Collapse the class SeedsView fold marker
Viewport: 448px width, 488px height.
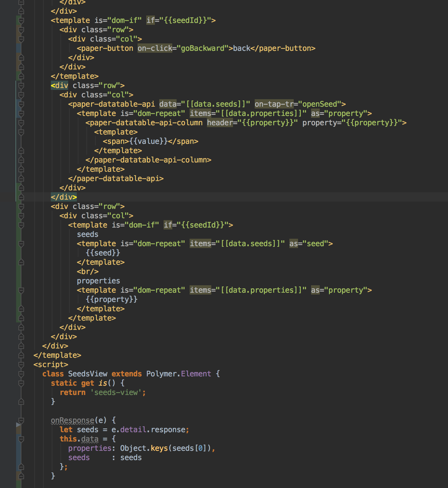[21, 374]
